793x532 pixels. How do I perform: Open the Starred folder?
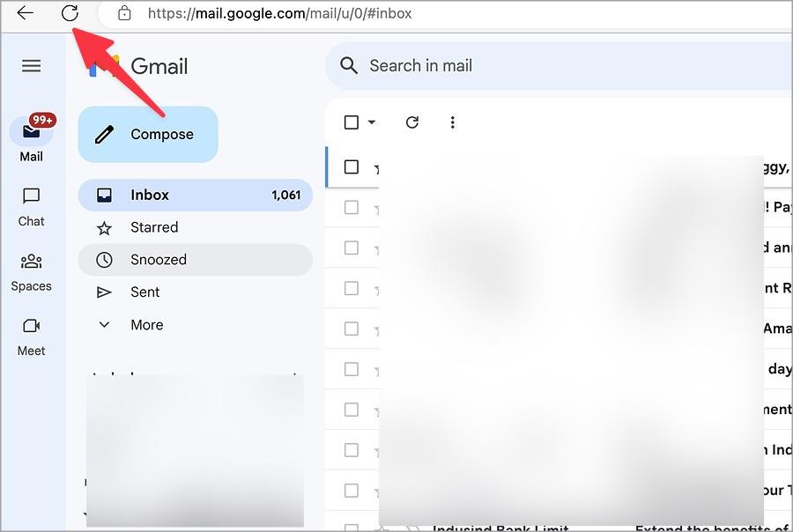point(196,227)
